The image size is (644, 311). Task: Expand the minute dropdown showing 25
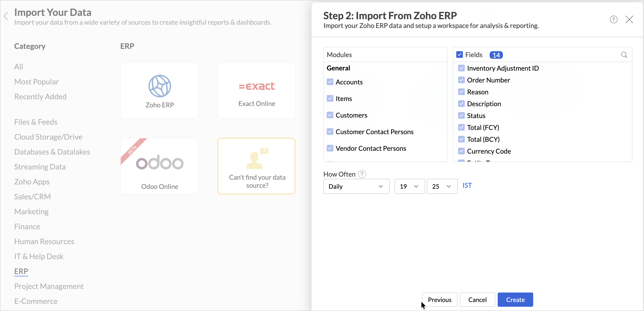coord(442,186)
